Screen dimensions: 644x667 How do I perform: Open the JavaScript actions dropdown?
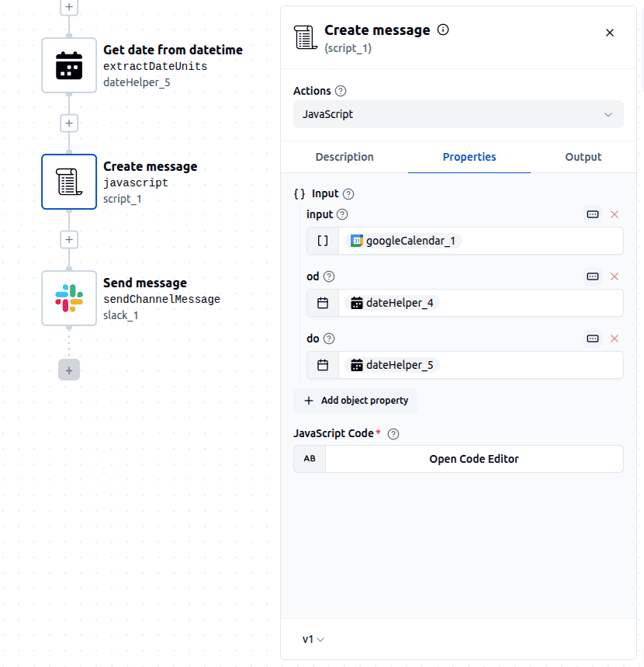pos(458,114)
